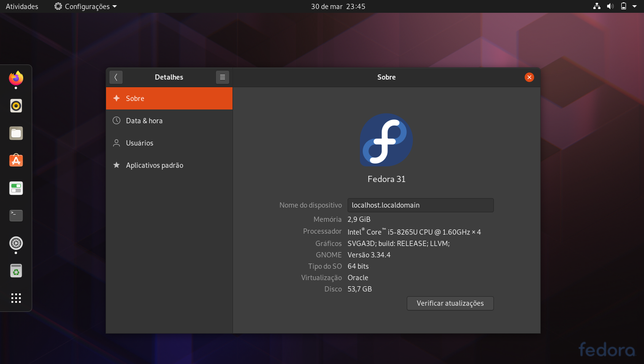Click the Memória label
This screenshot has height=364, width=644.
pos(328,219)
